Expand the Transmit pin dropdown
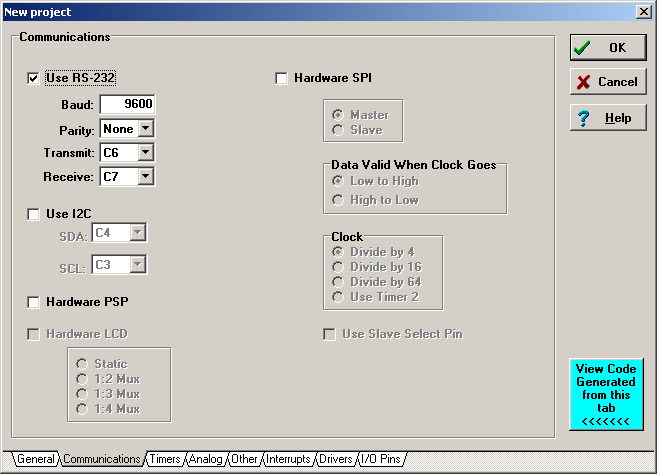The height and width of the screenshot is (474, 657). coord(146,153)
